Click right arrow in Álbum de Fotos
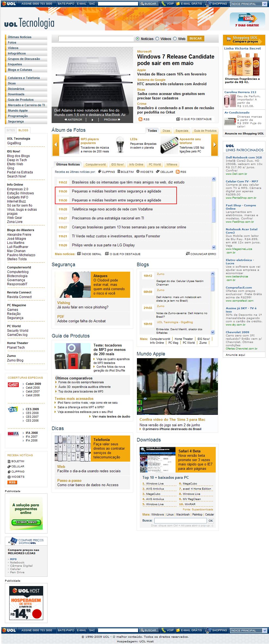The image size is (269, 644). pos(214,145)
